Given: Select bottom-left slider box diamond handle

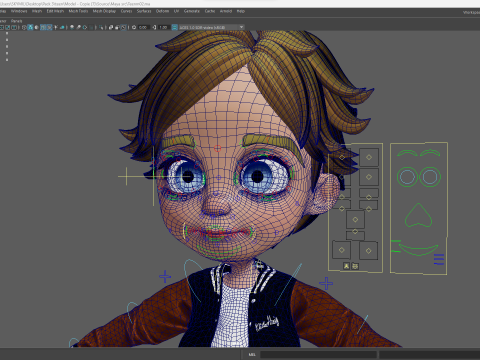Looking at the screenshot, I should 341,250.
